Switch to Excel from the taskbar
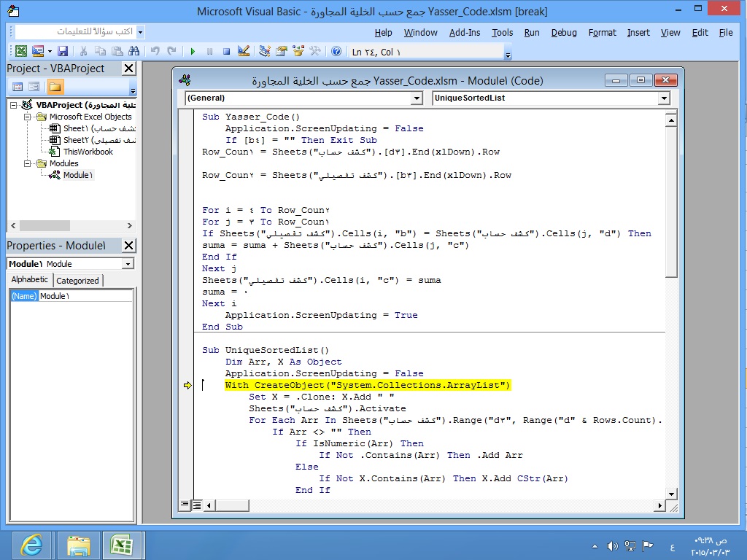 click(x=122, y=545)
